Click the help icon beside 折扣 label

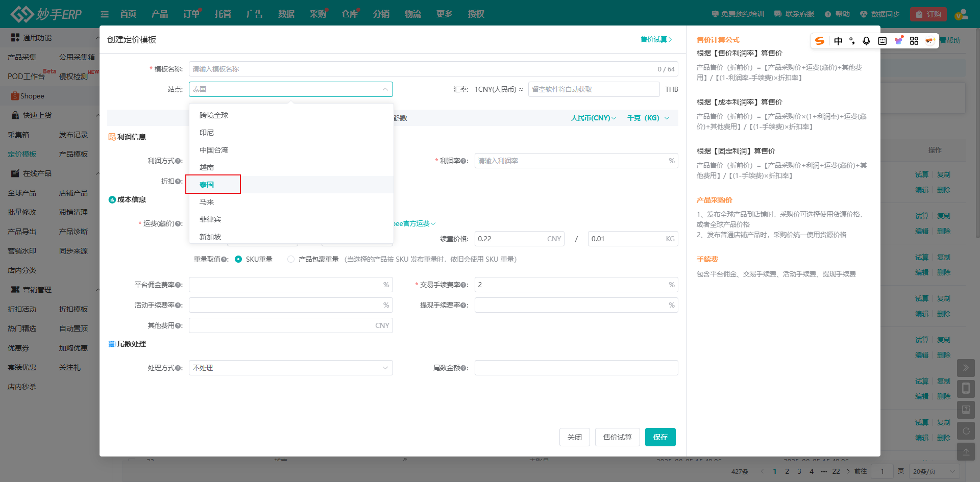coord(178,182)
